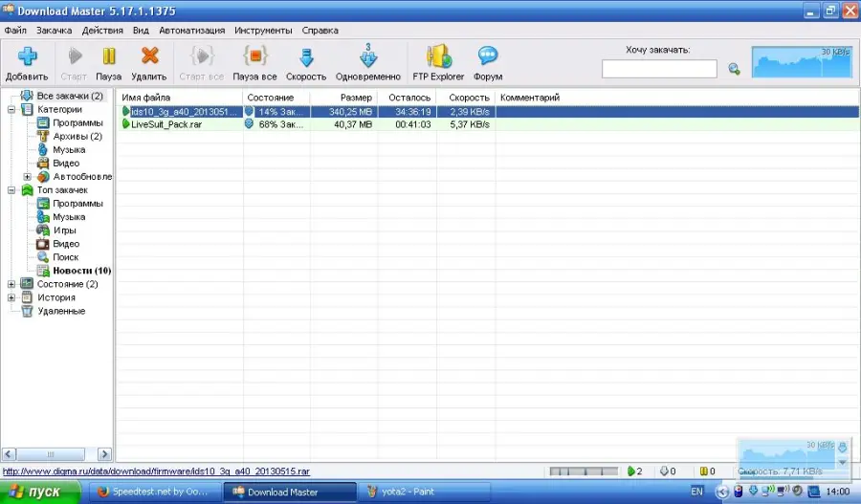The image size is (861, 504).
Task: Select the Все закачки (2) tree item
Action: (69, 96)
